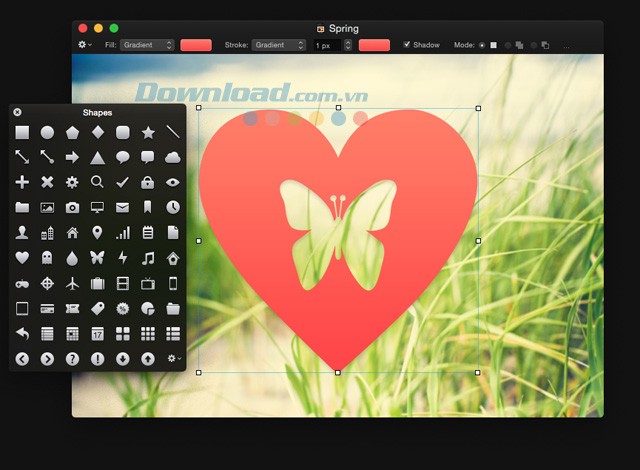The width and height of the screenshot is (640, 470).
Task: Select the game controller shape
Action: 22,284
